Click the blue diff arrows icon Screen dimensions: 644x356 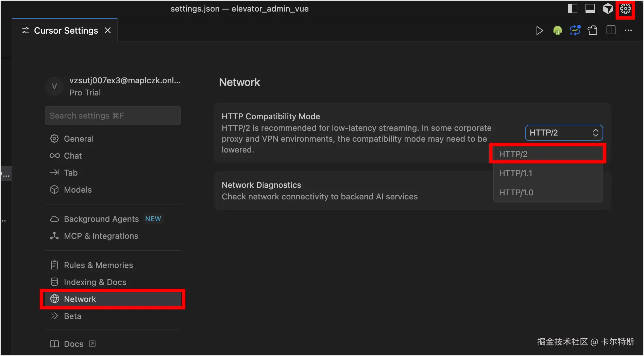point(575,31)
